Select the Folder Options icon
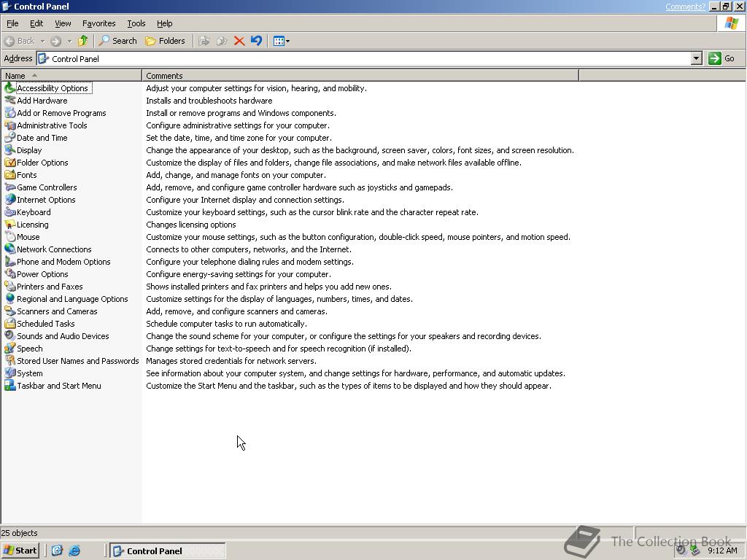The image size is (747, 560). coord(9,163)
